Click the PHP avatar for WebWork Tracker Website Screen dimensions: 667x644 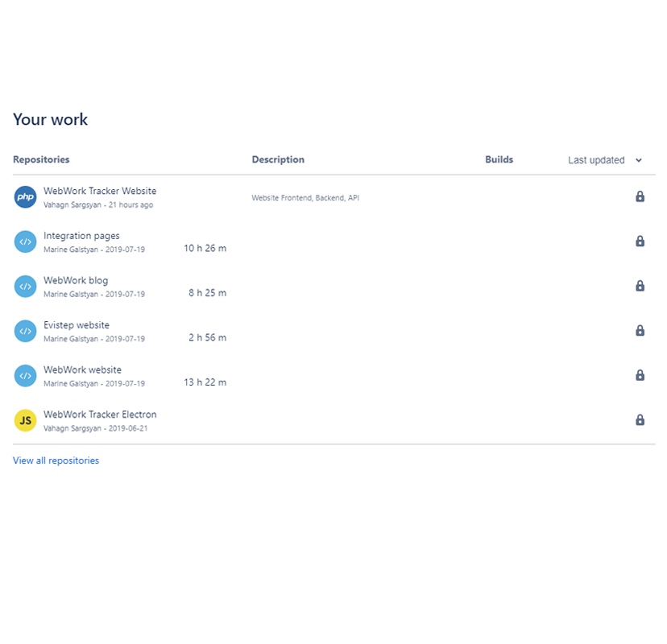(25, 196)
